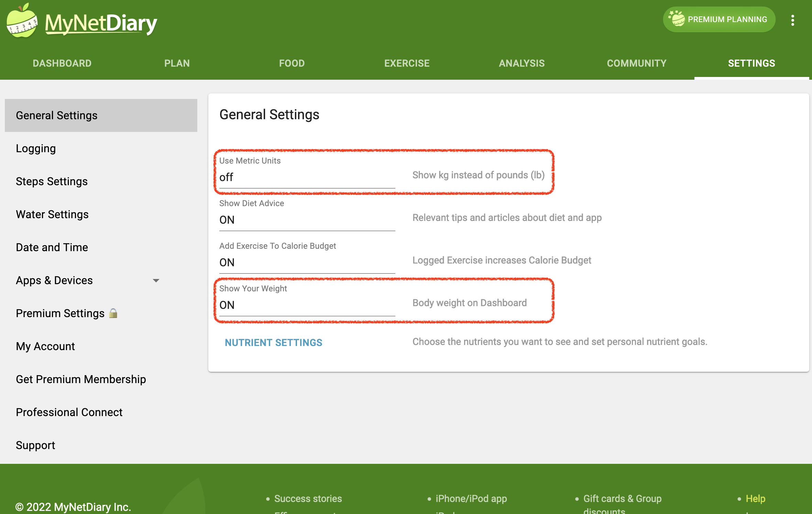The width and height of the screenshot is (812, 514).
Task: Switch to the Plan tab
Action: (177, 63)
